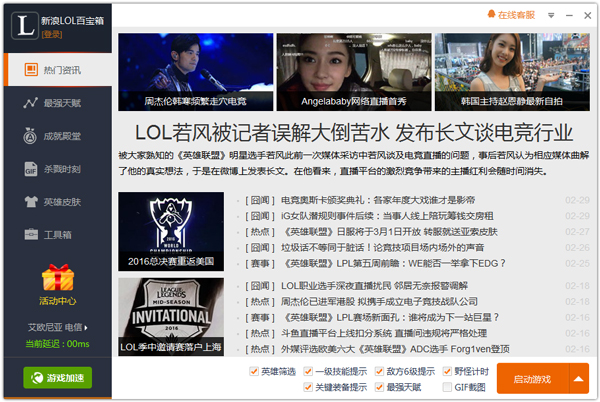This screenshot has width=600, height=402.
Task: Switch to the 最强天赋 sidebar tab label
Action: [x=62, y=103]
